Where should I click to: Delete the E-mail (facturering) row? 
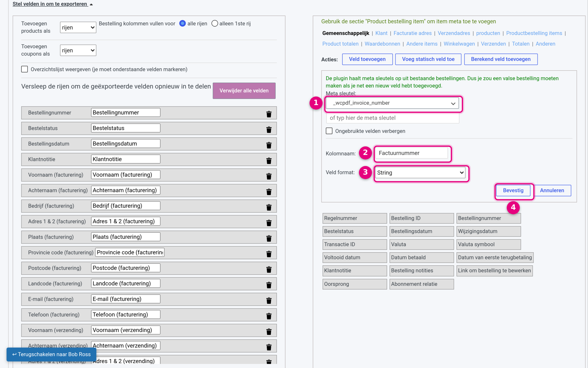pyautogui.click(x=269, y=301)
